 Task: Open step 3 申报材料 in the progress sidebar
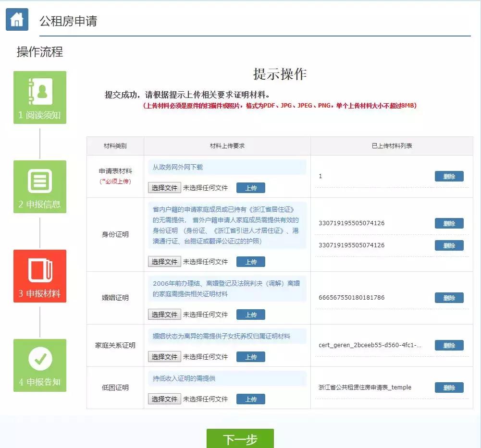coord(40,276)
